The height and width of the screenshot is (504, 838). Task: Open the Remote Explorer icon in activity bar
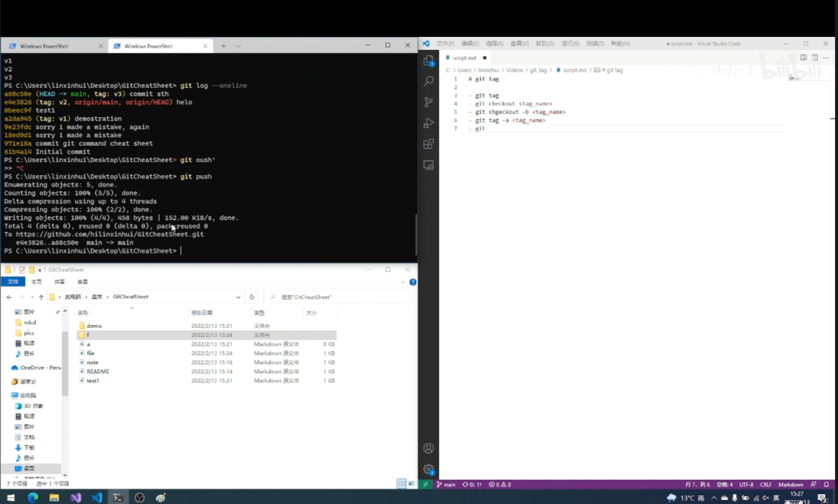click(x=428, y=165)
